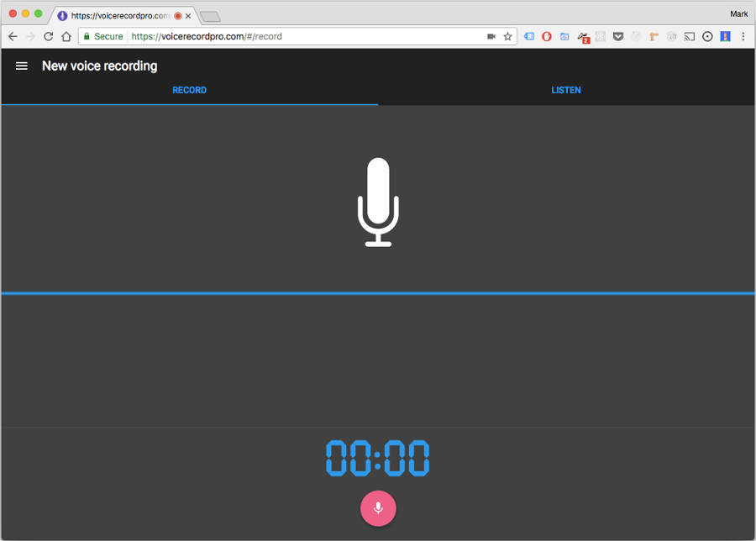Close the voicerecordpro browser tab

pyautogui.click(x=188, y=16)
